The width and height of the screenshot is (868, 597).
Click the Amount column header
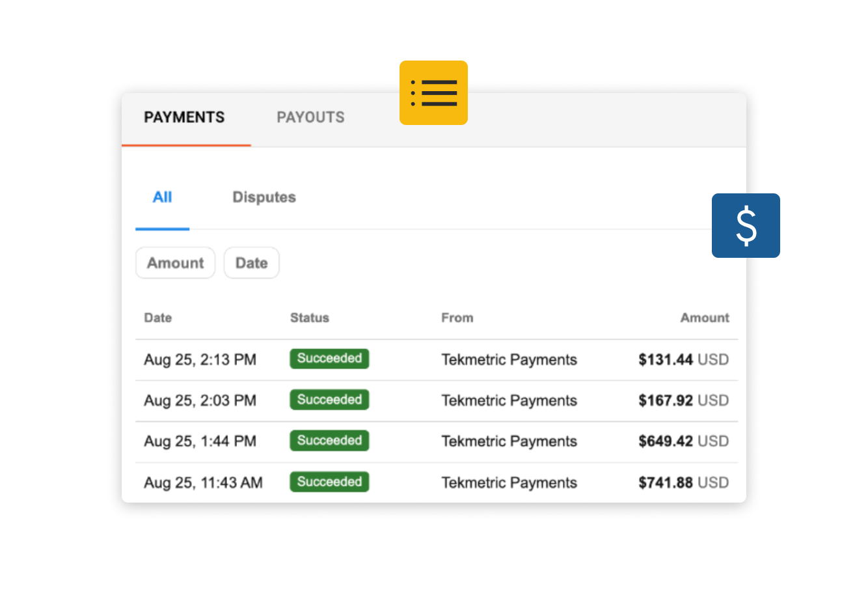click(705, 318)
